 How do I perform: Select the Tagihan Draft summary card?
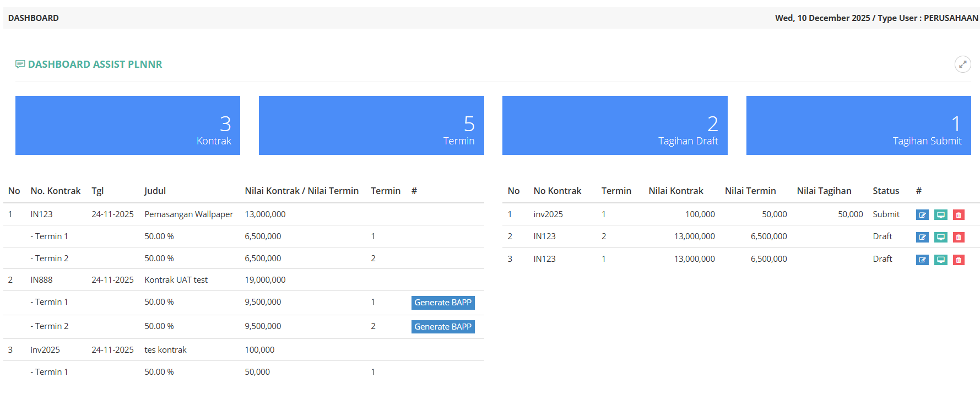pyautogui.click(x=615, y=126)
